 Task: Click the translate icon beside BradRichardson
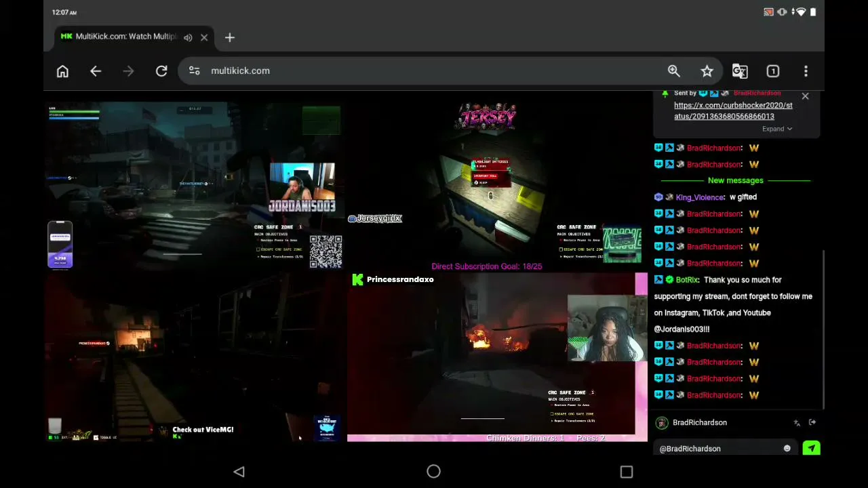point(797,423)
